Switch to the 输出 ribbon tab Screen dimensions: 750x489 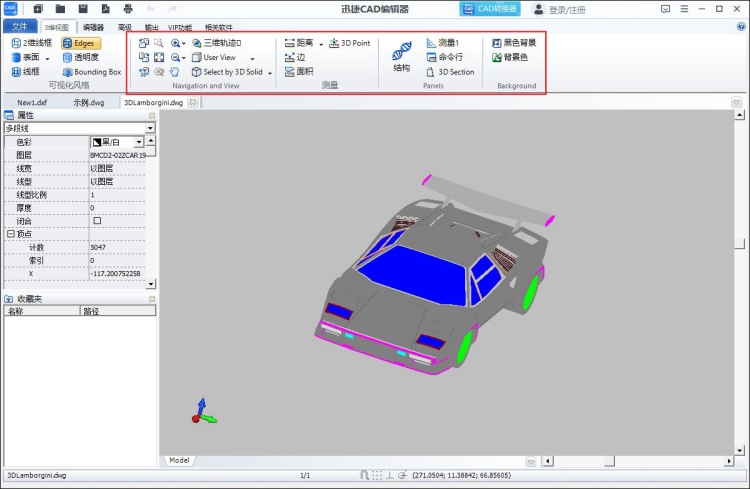click(x=152, y=27)
